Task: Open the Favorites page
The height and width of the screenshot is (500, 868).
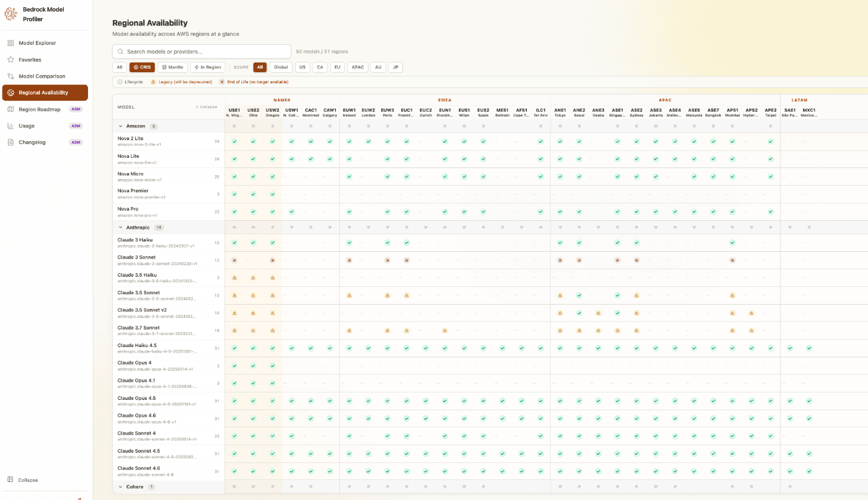Action: pos(46,59)
